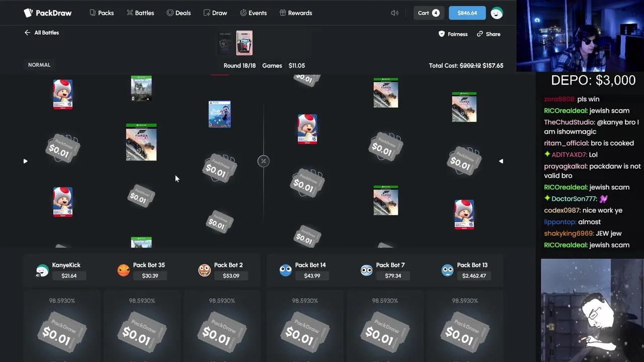Click the Round 18/18 counter
The width and height of the screenshot is (644, 362).
(x=239, y=65)
